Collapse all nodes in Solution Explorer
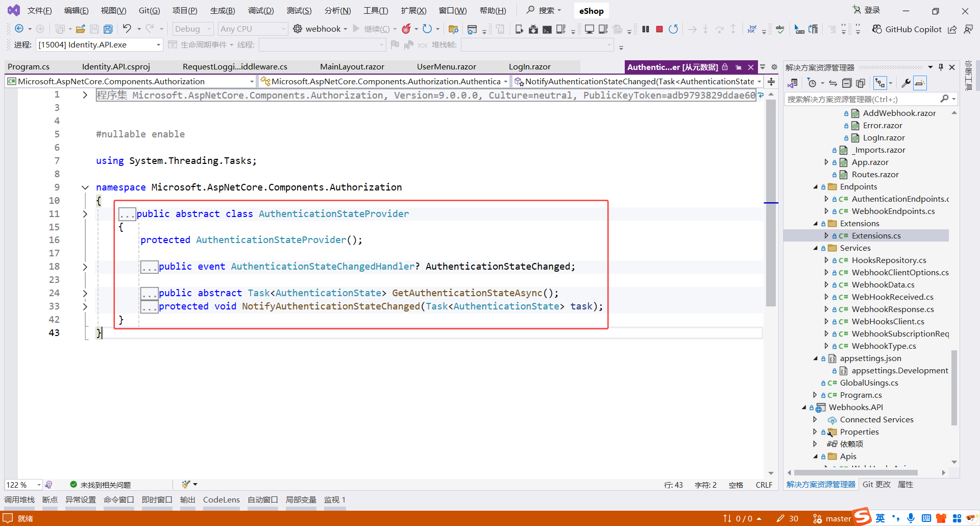 [x=847, y=83]
